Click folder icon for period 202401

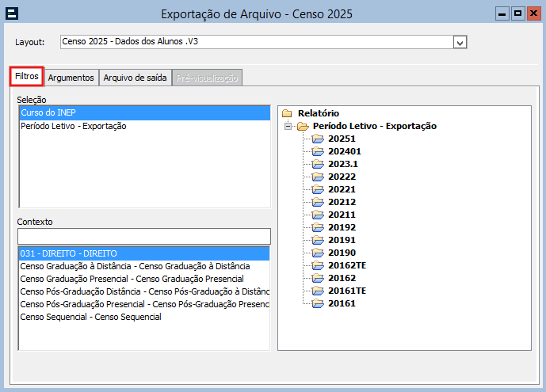click(x=318, y=151)
